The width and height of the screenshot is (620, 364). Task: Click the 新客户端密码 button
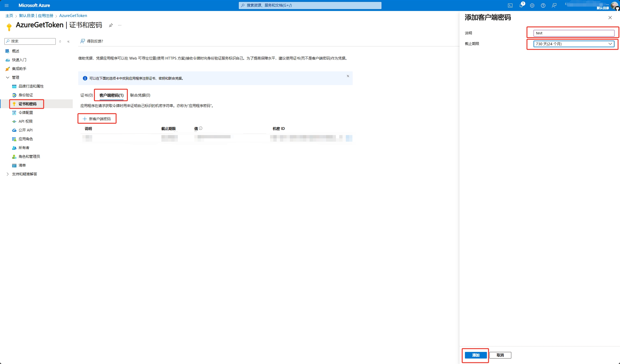[97, 119]
